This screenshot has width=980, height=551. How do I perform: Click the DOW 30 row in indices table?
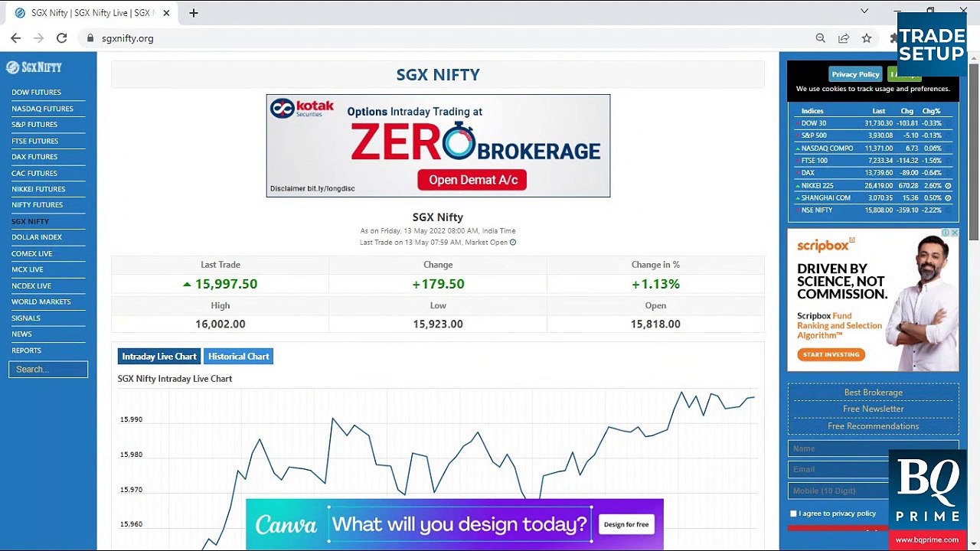(873, 123)
